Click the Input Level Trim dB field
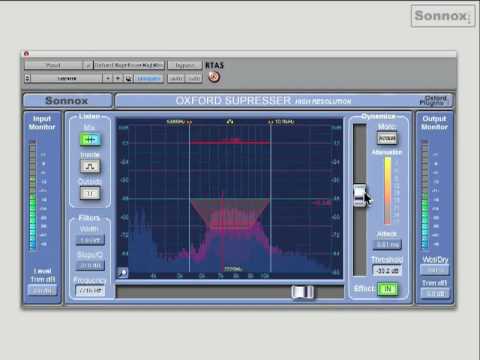This screenshot has width=480, height=360. (x=42, y=291)
